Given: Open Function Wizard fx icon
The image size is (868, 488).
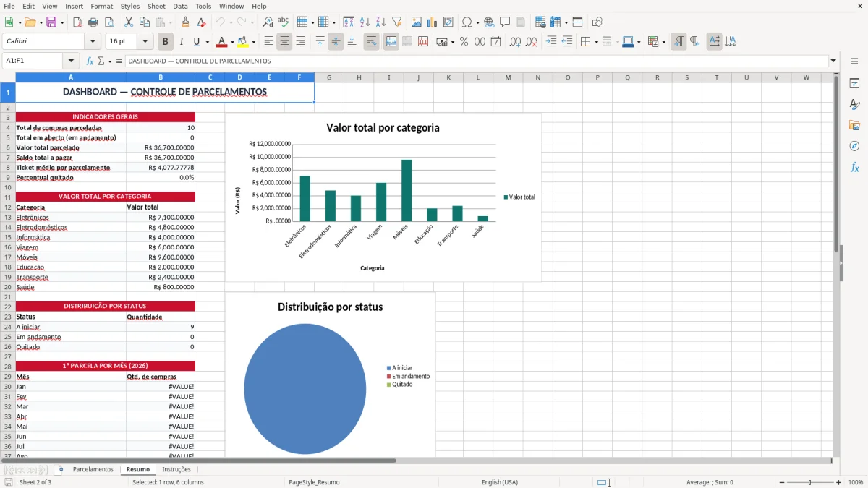Looking at the screenshot, I should [x=90, y=61].
